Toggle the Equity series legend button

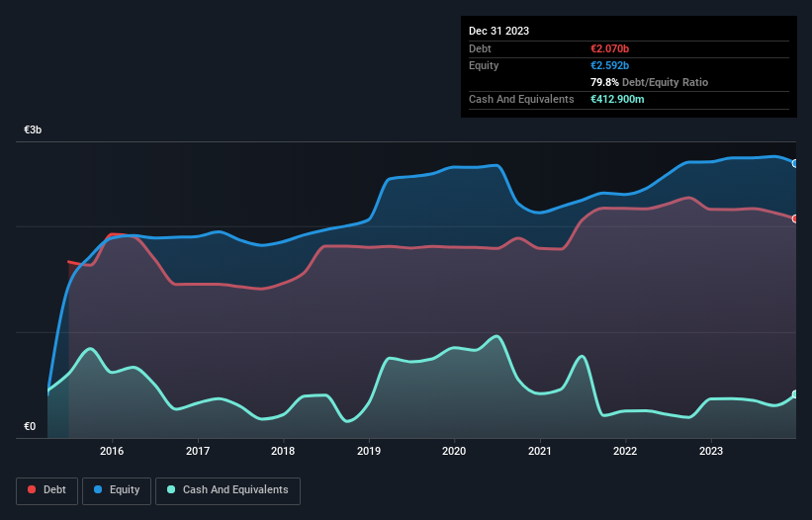click(117, 490)
